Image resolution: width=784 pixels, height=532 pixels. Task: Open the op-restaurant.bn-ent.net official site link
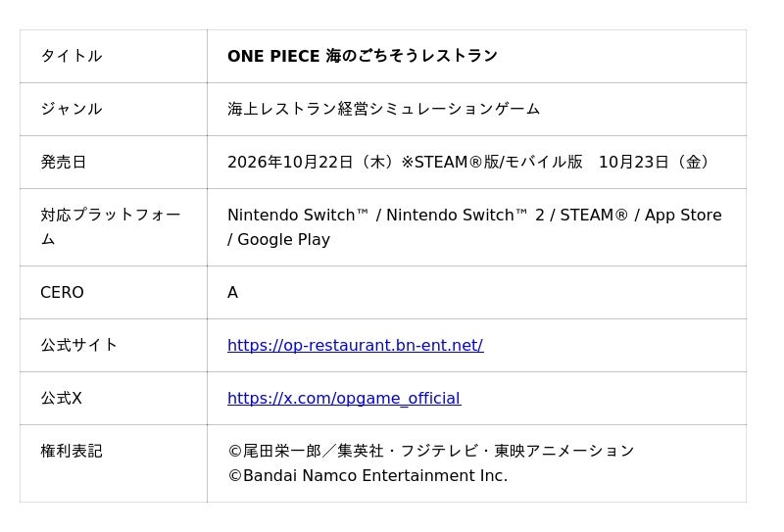click(355, 345)
